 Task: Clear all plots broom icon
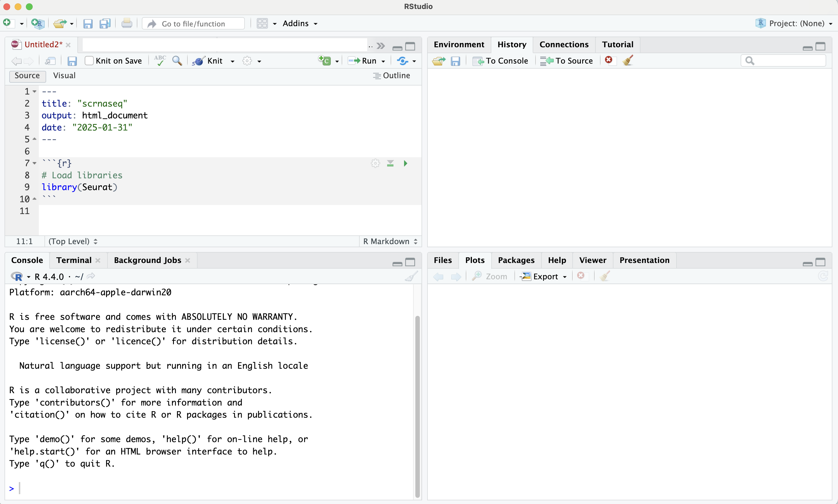pyautogui.click(x=605, y=276)
